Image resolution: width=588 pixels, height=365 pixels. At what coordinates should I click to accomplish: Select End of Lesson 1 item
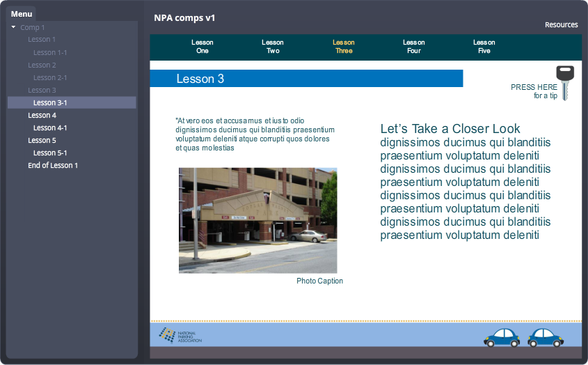tap(53, 165)
